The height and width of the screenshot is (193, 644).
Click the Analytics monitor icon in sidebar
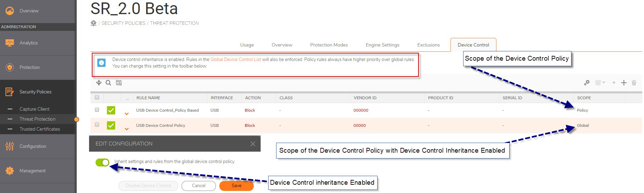click(x=10, y=43)
